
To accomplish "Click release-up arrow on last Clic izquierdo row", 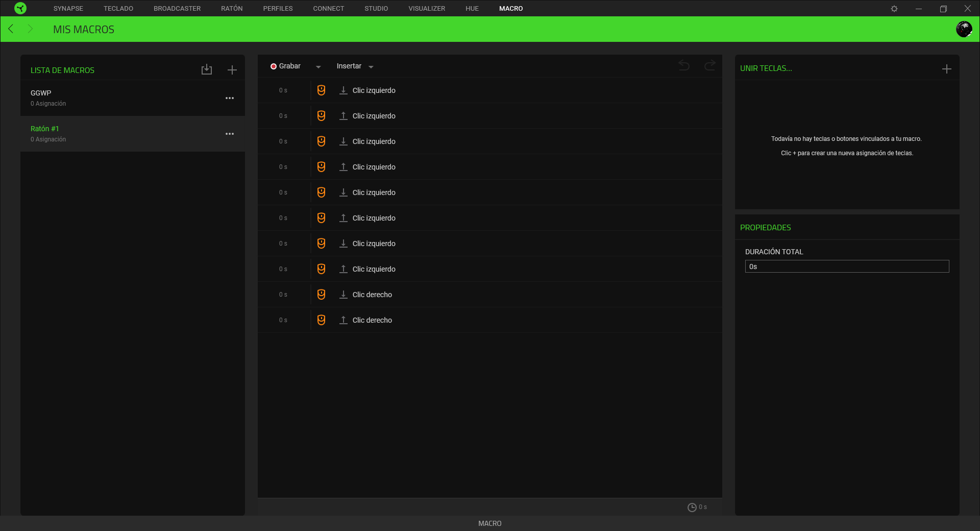I will pos(344,269).
